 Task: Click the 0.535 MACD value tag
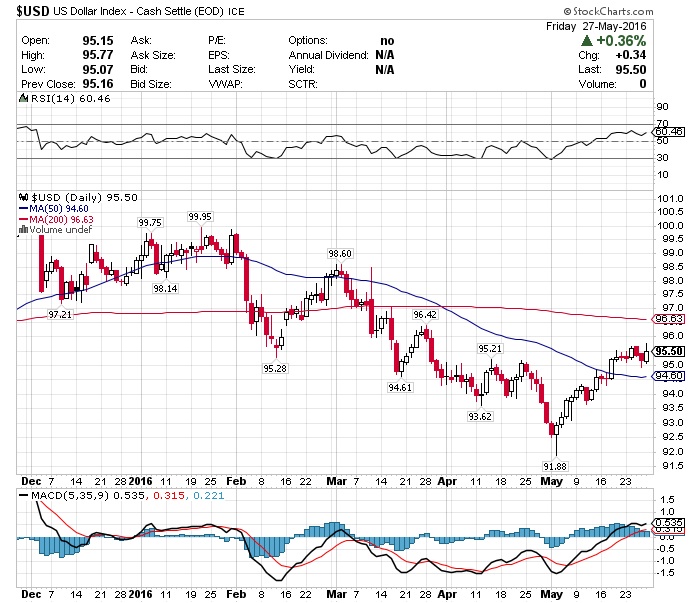(668, 522)
